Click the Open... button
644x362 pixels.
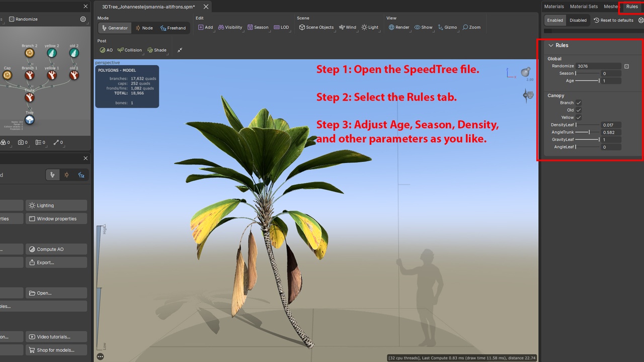[x=56, y=293]
